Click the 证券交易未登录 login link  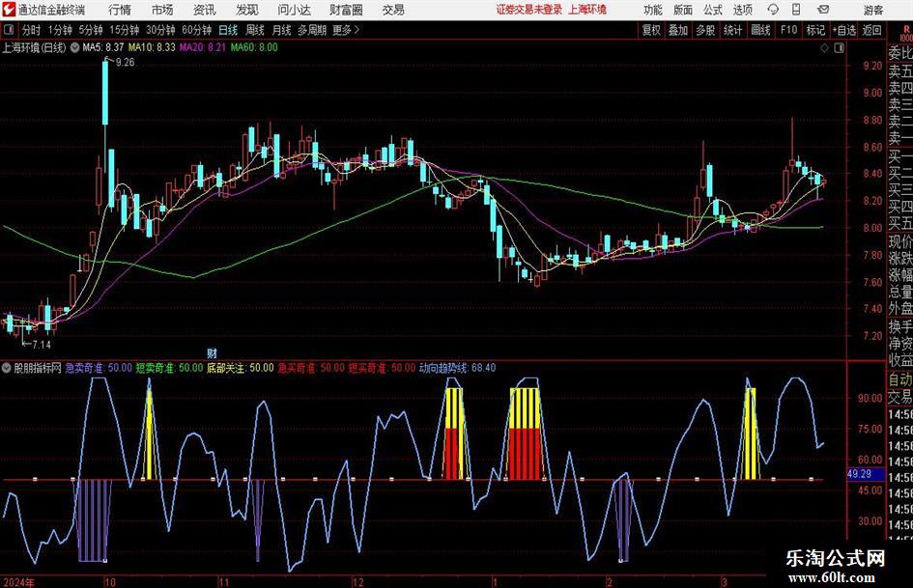529,10
